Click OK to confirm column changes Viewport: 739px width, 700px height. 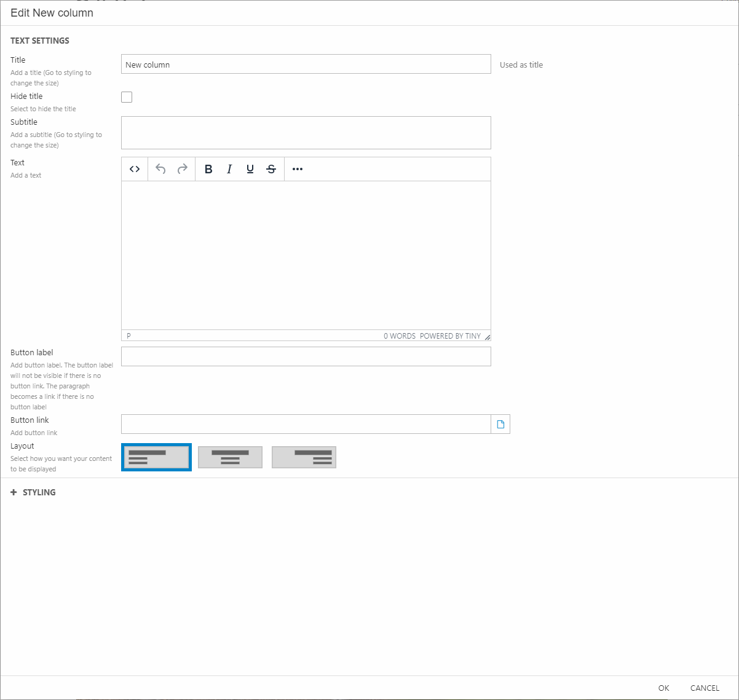pyautogui.click(x=663, y=688)
